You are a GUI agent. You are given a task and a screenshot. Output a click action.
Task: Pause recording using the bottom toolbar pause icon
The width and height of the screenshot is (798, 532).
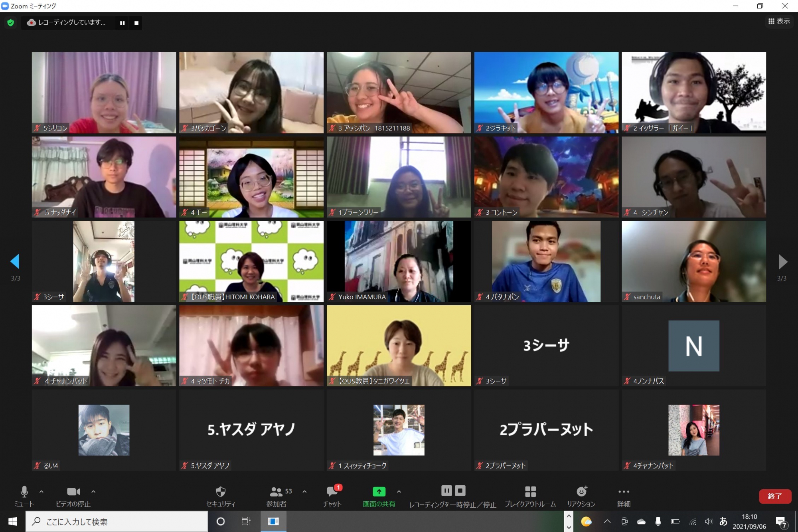(446, 490)
